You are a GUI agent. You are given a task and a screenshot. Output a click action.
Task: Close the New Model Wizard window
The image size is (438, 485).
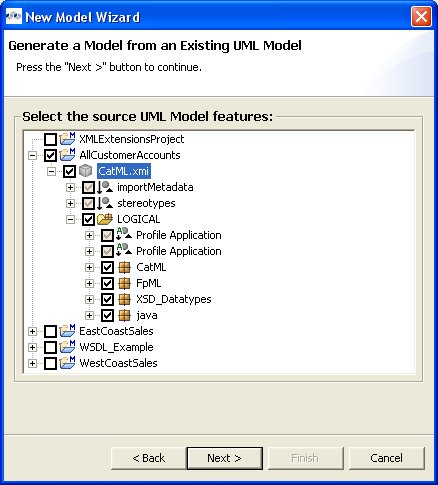421,17
